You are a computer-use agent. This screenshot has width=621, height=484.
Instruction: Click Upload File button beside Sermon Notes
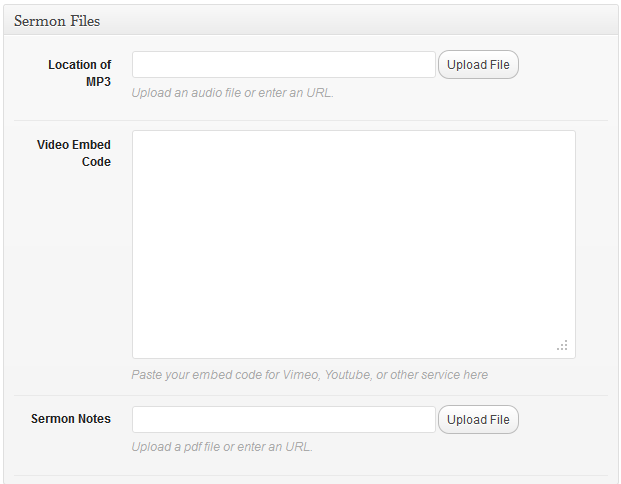point(478,419)
